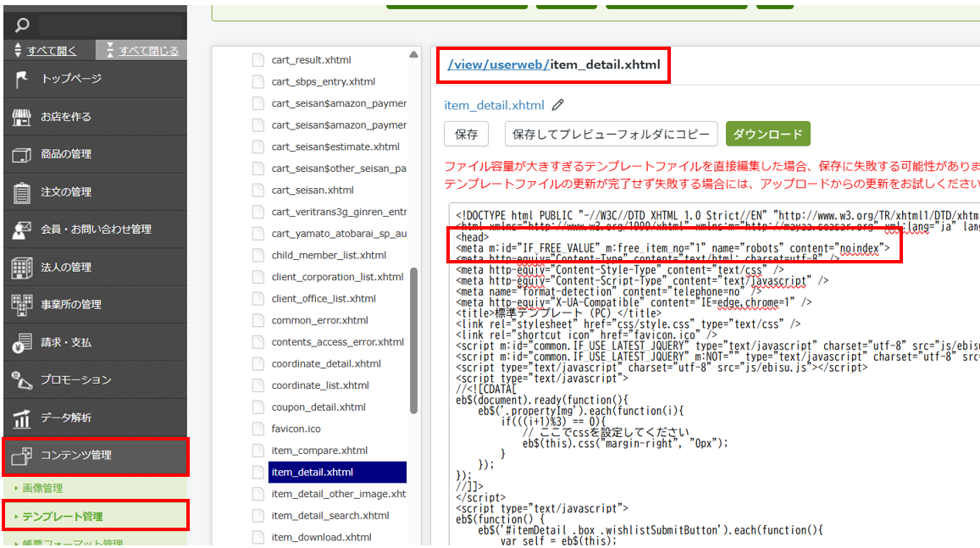Click file icon next to favicon.ico
This screenshot has width=980, height=548.
tap(257, 429)
